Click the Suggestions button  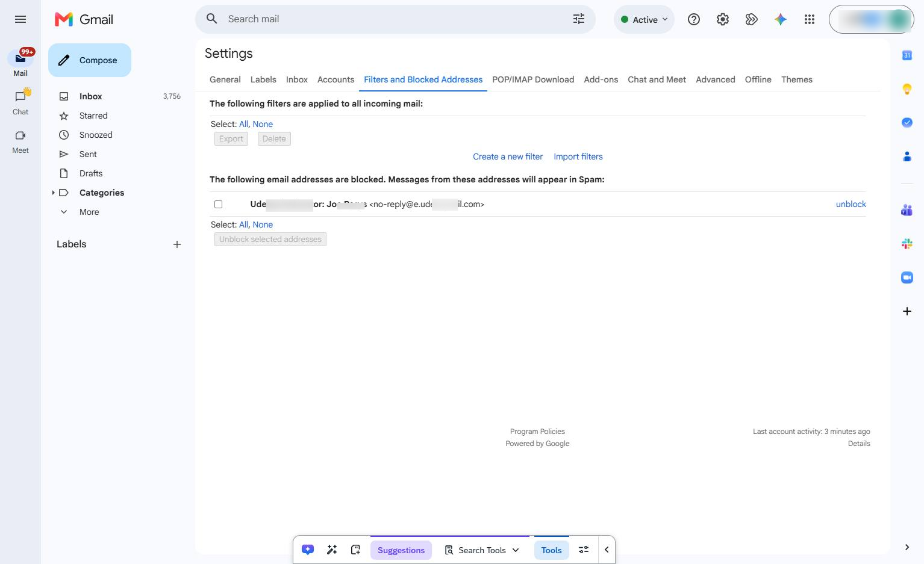pos(401,550)
